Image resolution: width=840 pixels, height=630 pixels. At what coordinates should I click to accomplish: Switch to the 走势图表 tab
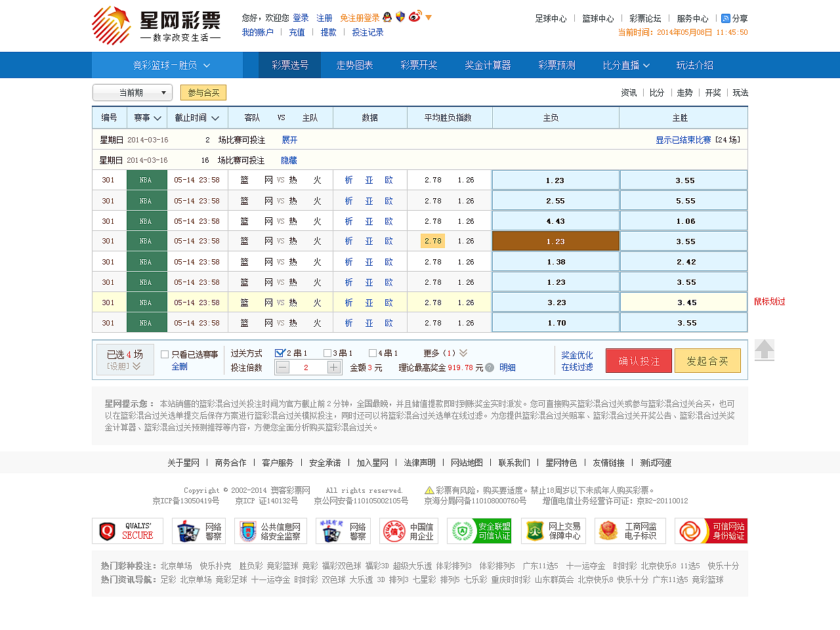tap(353, 65)
